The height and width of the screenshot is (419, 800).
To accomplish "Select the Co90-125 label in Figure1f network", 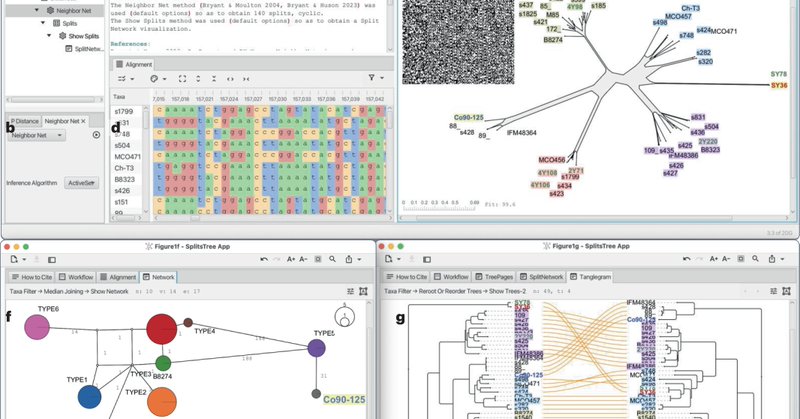I will 344,400.
